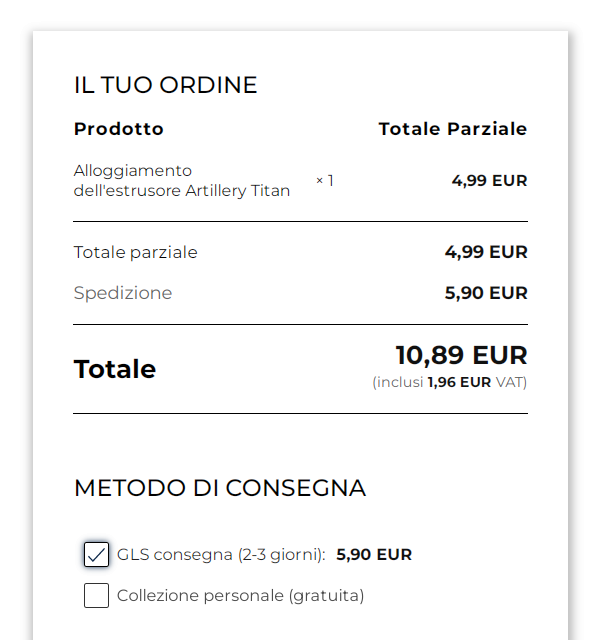
Task: Click the 5,90 EUR price beside GLS consegna
Action: coord(374,554)
